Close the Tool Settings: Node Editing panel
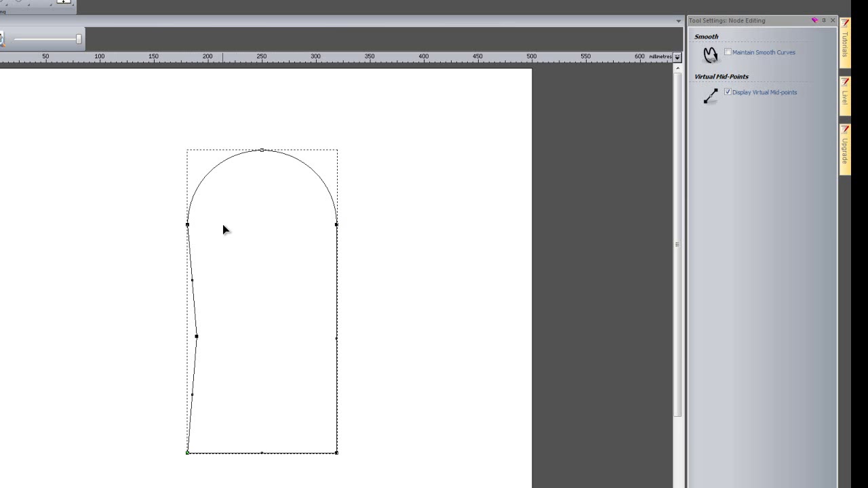 click(x=833, y=20)
